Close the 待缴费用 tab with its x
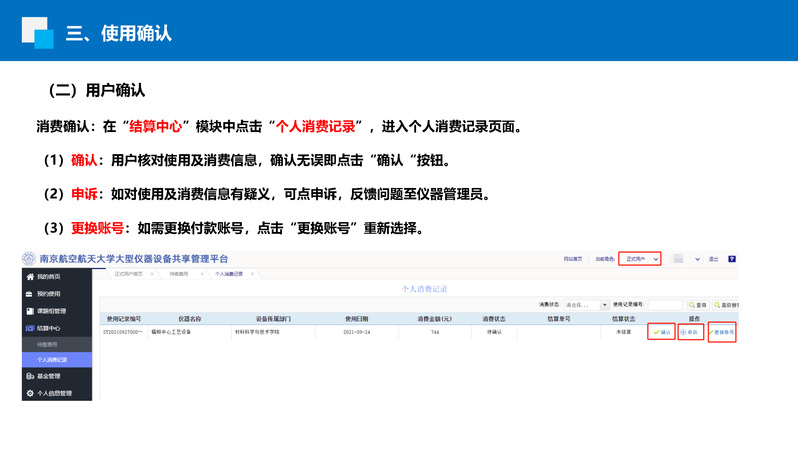Screen dimensions: 798x449 pos(202,273)
